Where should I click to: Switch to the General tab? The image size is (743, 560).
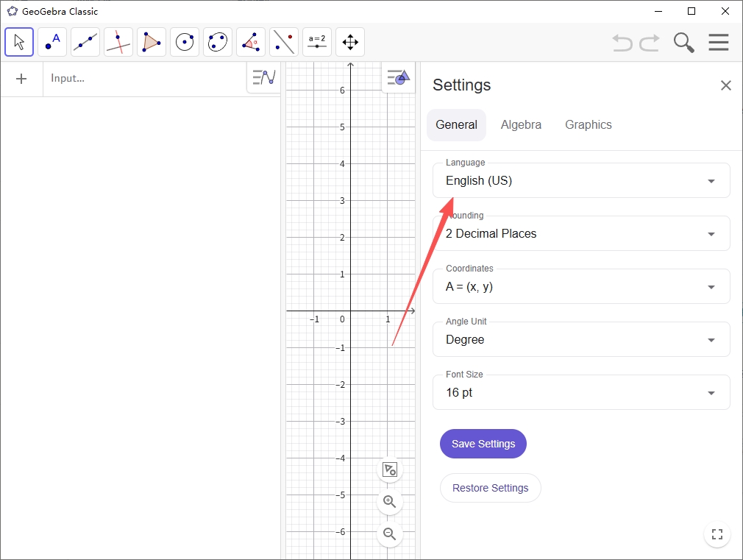click(456, 124)
